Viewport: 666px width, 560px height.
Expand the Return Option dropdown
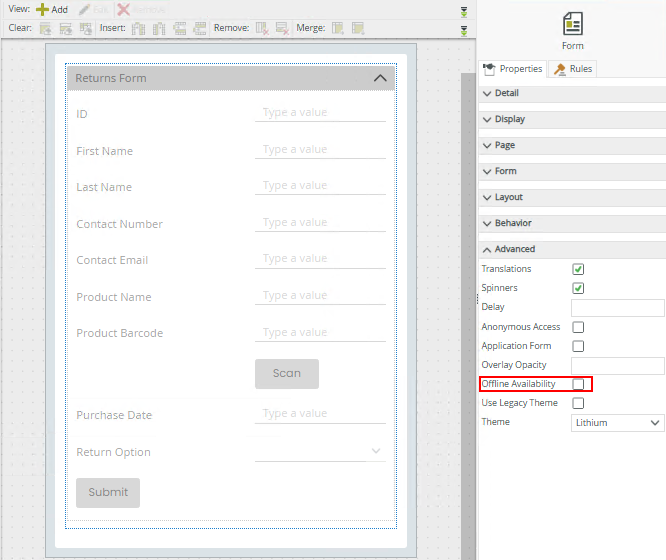coord(320,452)
